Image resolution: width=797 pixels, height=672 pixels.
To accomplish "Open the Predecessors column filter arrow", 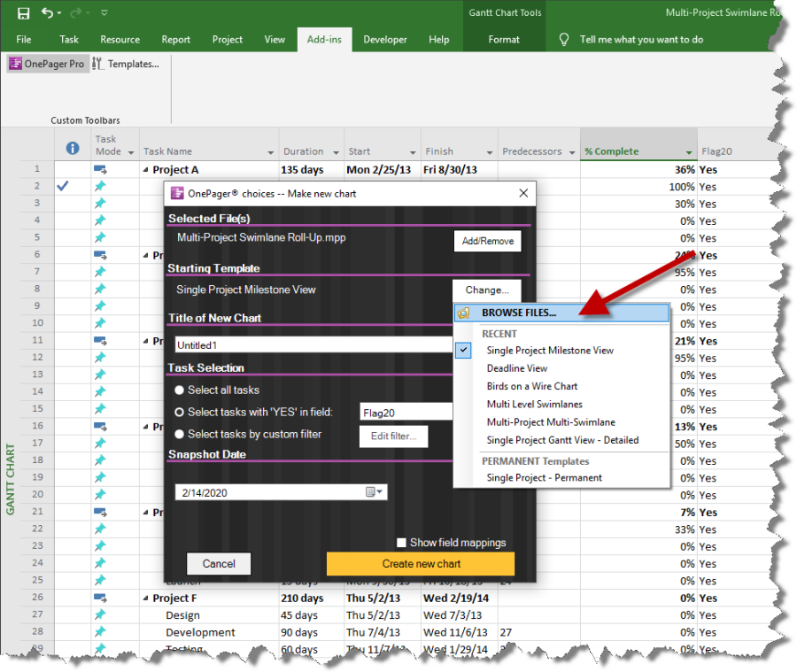I will (x=572, y=152).
